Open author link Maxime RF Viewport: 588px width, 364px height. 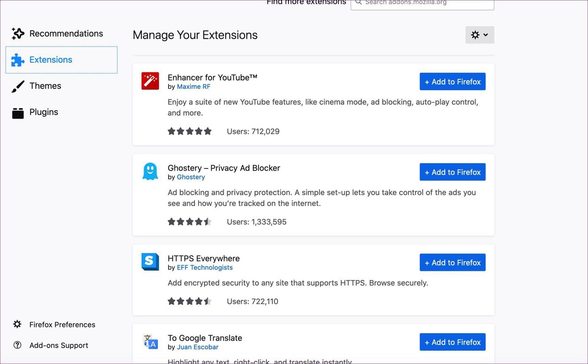click(193, 87)
